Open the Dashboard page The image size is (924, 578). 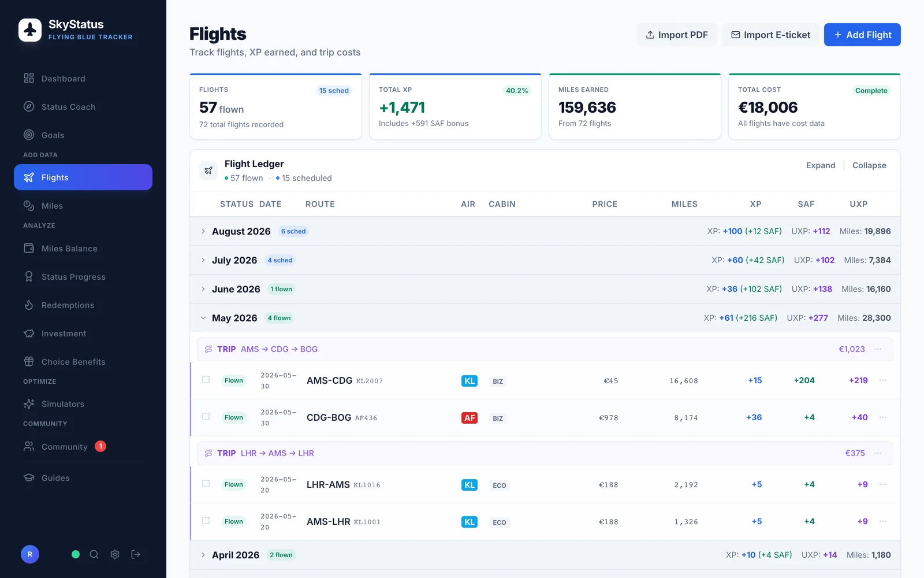(83, 79)
